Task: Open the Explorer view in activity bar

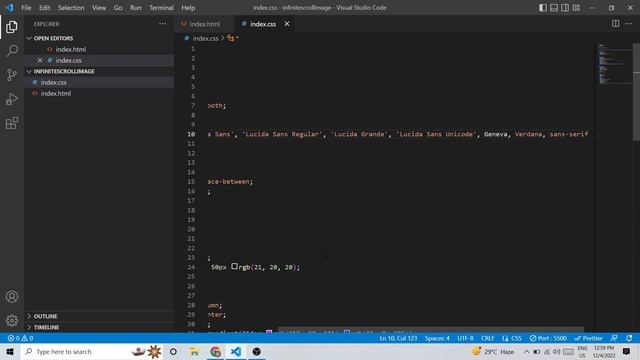Action: coord(12,27)
